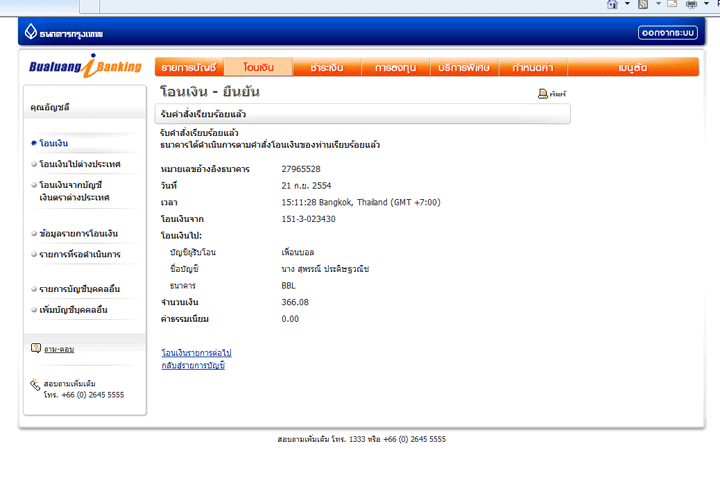The height and width of the screenshot is (480, 720).
Task: Click the browser RSS feed icon
Action: pyautogui.click(x=643, y=4)
